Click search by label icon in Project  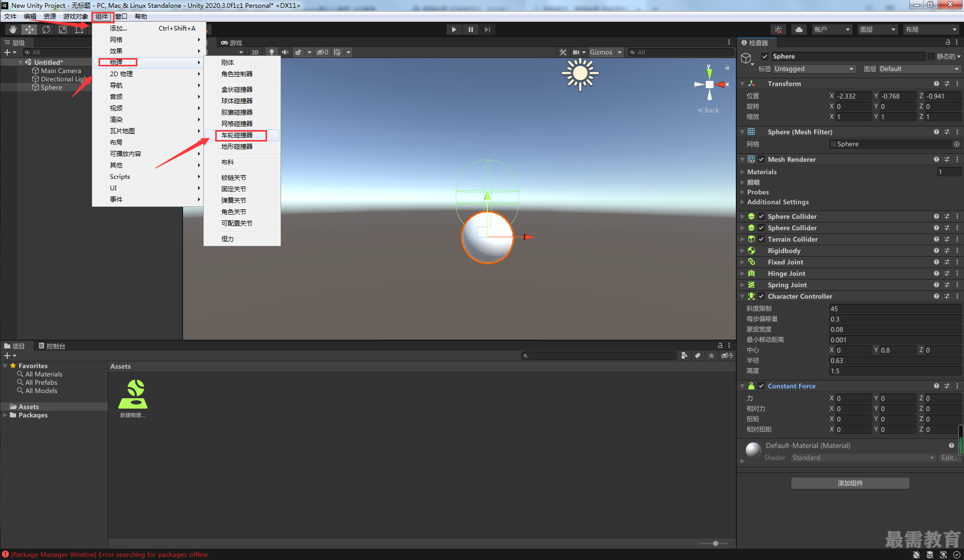(x=697, y=356)
